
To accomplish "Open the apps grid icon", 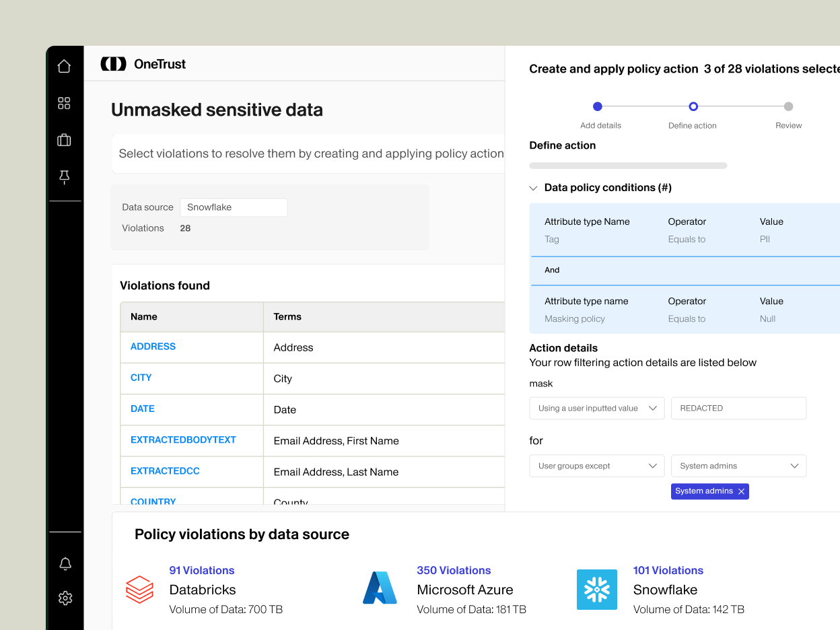I will 64,103.
